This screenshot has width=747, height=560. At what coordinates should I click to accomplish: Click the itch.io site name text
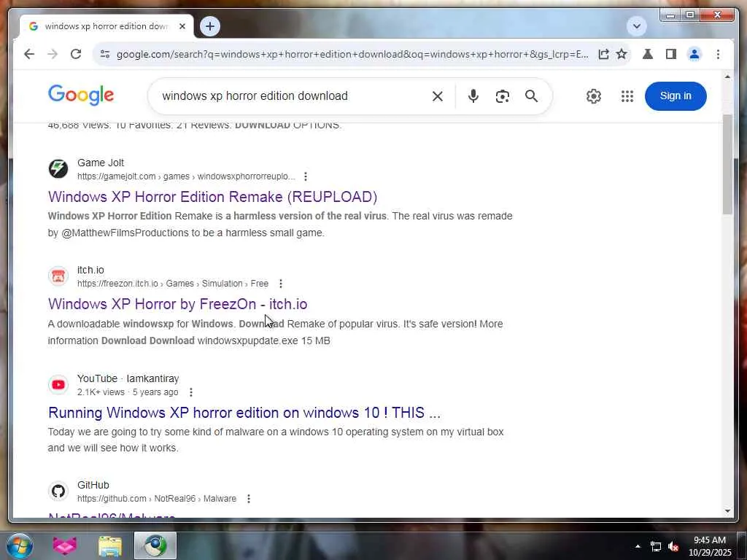tap(90, 270)
